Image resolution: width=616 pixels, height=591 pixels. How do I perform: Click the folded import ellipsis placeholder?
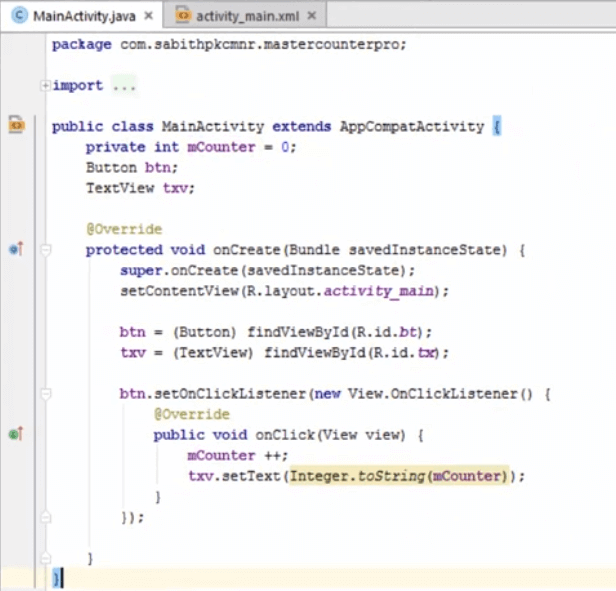pyautogui.click(x=124, y=85)
